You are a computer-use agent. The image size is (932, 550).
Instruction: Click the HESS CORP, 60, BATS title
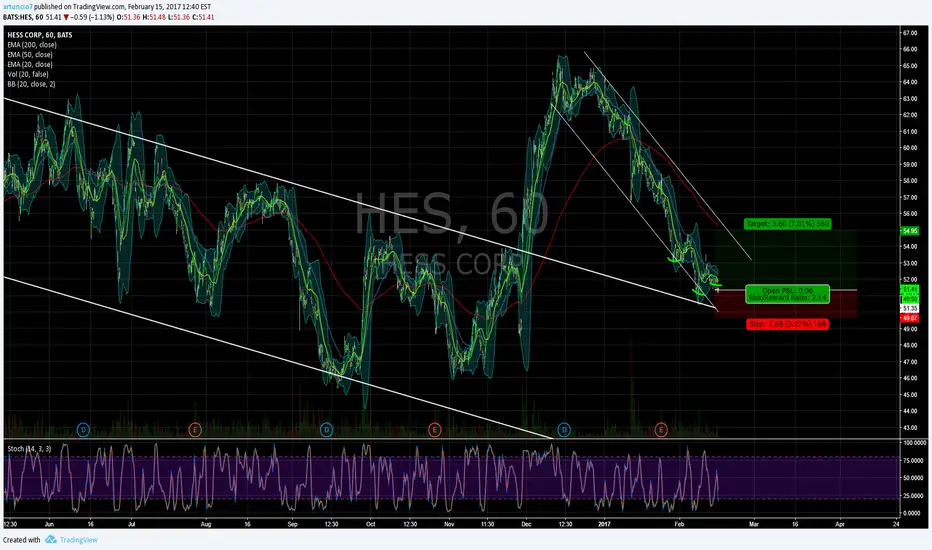pyautogui.click(x=40, y=35)
